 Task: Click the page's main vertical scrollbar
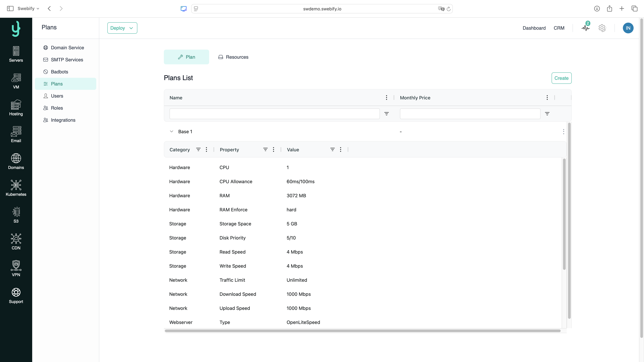(x=641, y=178)
